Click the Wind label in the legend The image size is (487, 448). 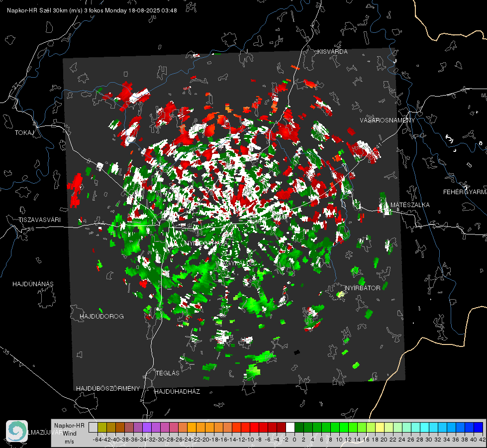coord(70,434)
